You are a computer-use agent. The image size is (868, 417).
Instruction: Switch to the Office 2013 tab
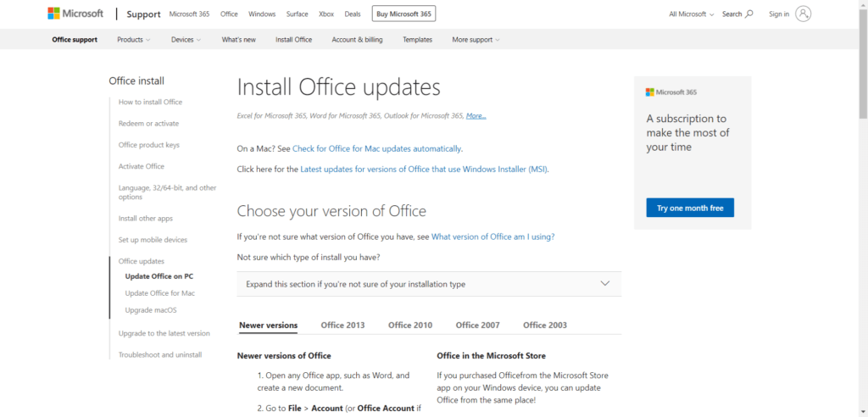(x=342, y=325)
